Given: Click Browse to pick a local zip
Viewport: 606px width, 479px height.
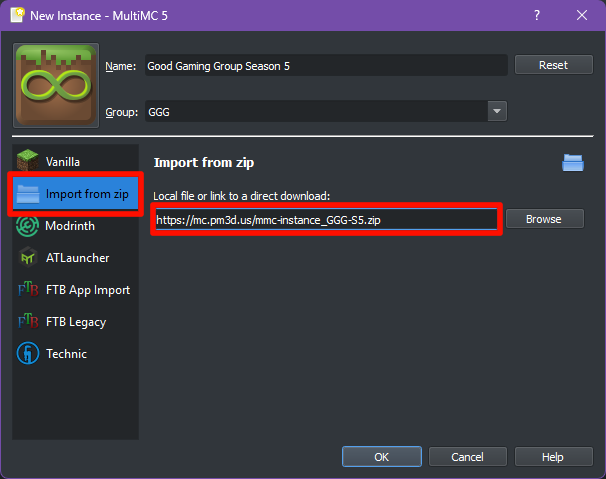Looking at the screenshot, I should 544,219.
